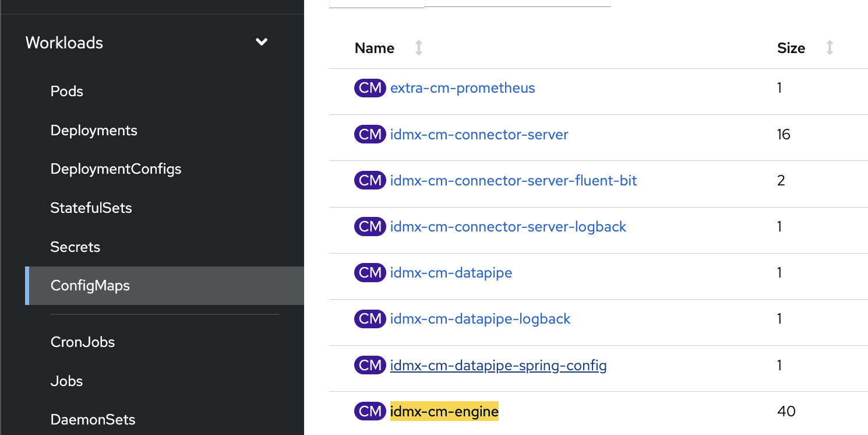The width and height of the screenshot is (868, 435).
Task: Open idmx-cm-connector-server-fluent-bit link
Action: click(x=514, y=180)
